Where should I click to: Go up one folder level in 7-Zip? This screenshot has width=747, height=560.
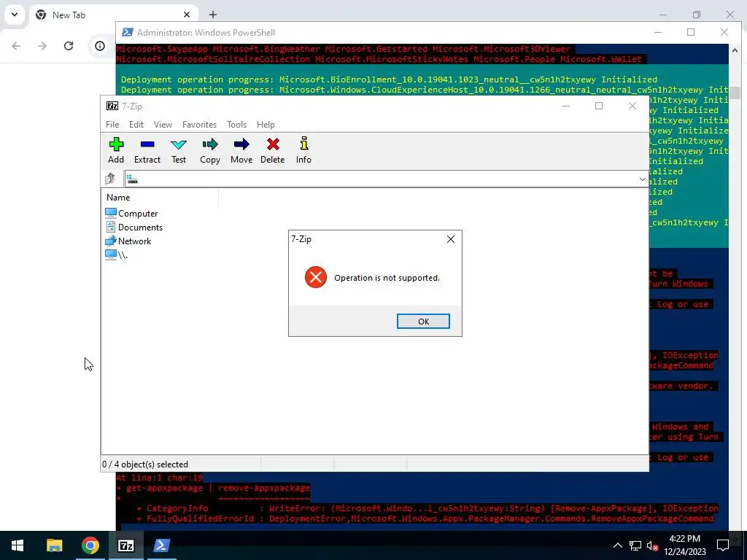tap(111, 179)
